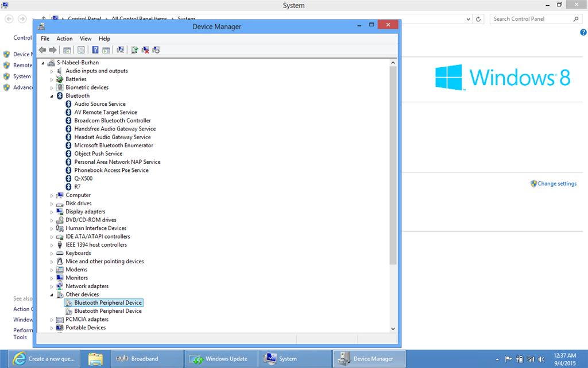588x368 pixels.
Task: Select 'Audio Source Service' entry
Action: coord(100,104)
